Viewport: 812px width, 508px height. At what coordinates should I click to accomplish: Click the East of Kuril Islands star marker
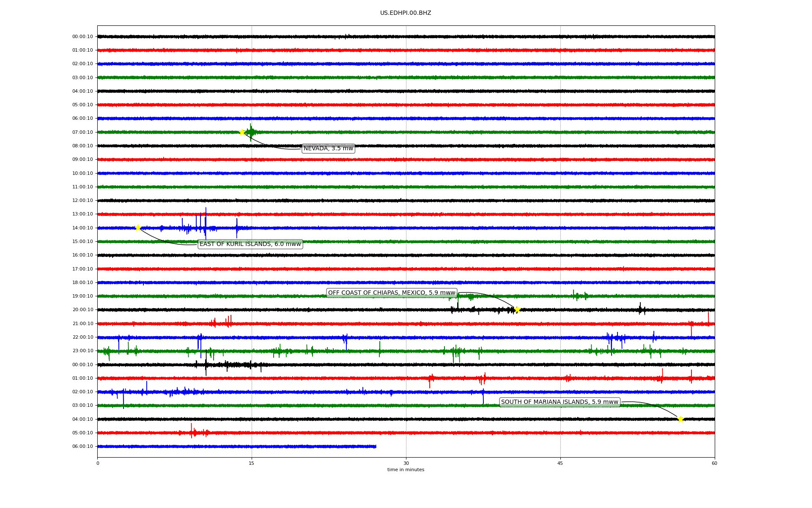[138, 228]
